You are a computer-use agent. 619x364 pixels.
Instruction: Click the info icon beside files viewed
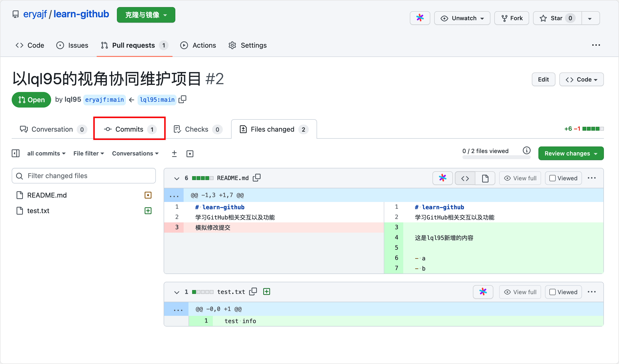click(526, 150)
